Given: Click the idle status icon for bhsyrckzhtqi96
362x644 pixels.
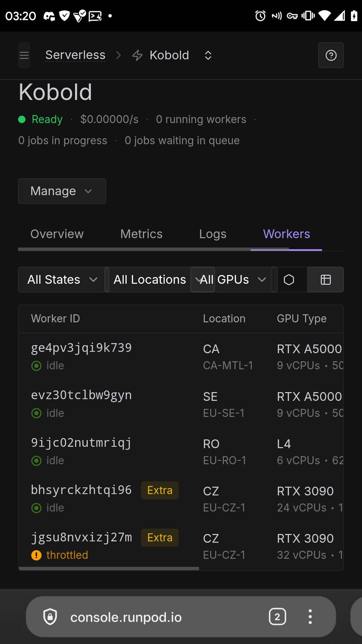Looking at the screenshot, I should [x=36, y=508].
